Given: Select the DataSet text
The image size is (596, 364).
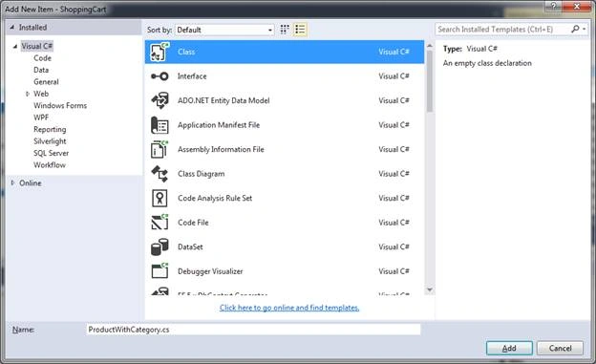Looking at the screenshot, I should [x=190, y=246].
